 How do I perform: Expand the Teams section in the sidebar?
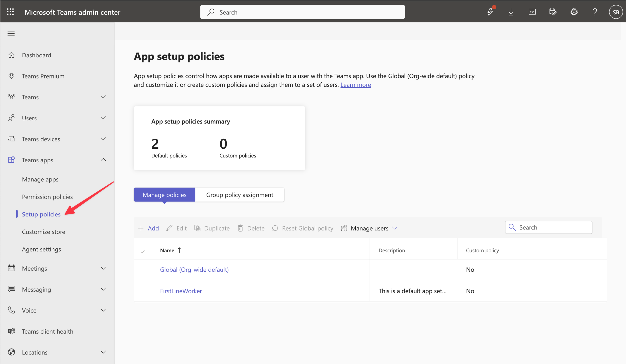click(x=104, y=97)
